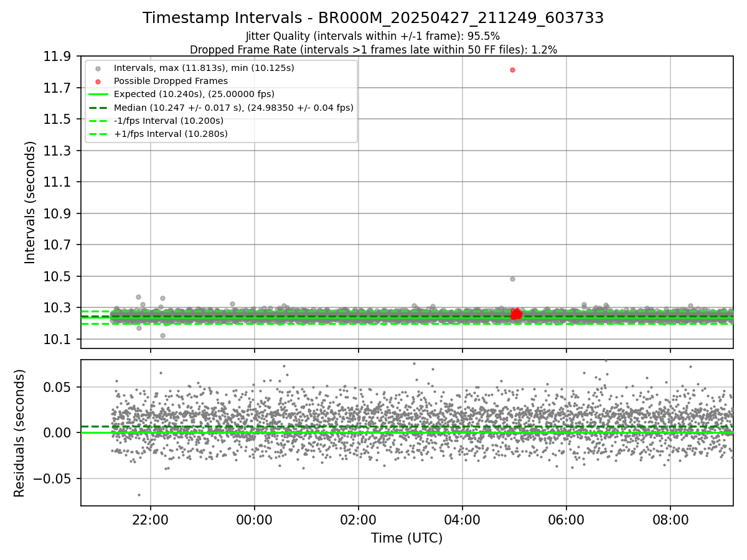This screenshot has height=560, width=747.
Task: Click the Residuals (seconds) axis label
Action: (x=19, y=433)
